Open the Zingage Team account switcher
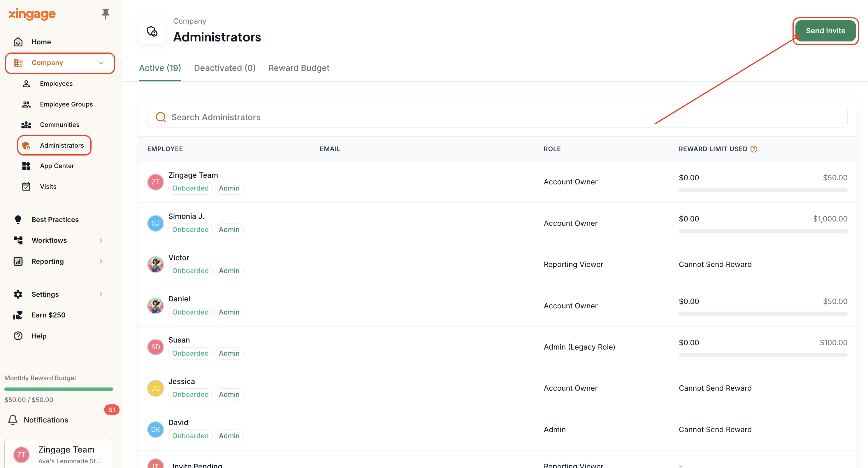Screen dimensions: 868x468 [59, 453]
